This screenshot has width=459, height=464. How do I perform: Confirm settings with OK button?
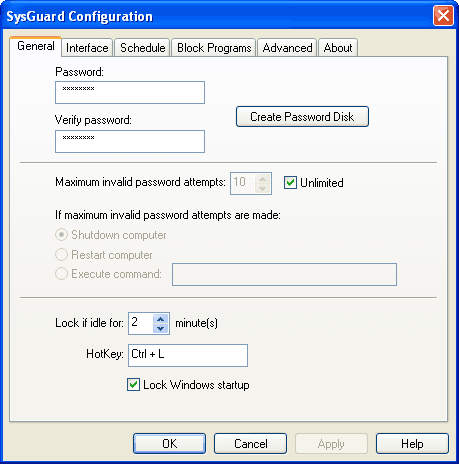click(169, 444)
